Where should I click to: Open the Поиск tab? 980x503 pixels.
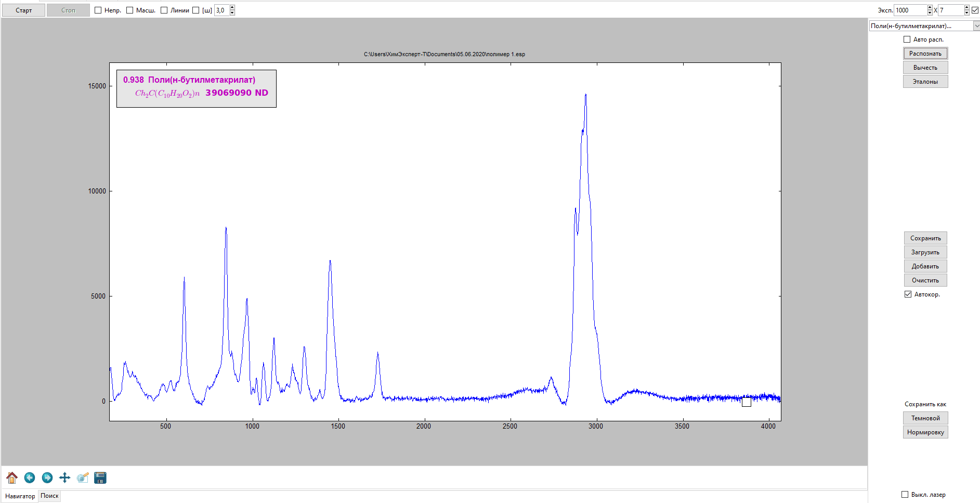49,496
